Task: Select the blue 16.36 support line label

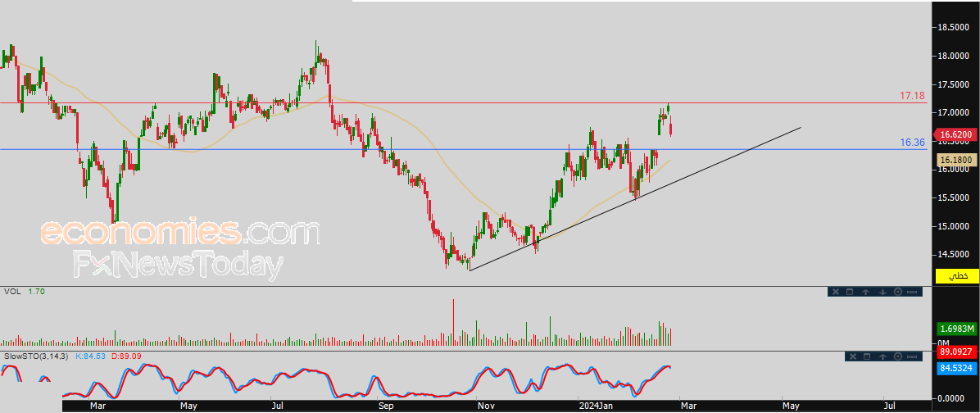Action: (x=912, y=143)
